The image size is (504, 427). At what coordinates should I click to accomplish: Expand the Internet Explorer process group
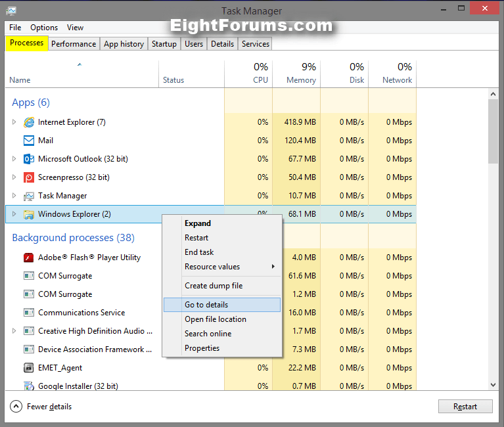pyautogui.click(x=14, y=122)
